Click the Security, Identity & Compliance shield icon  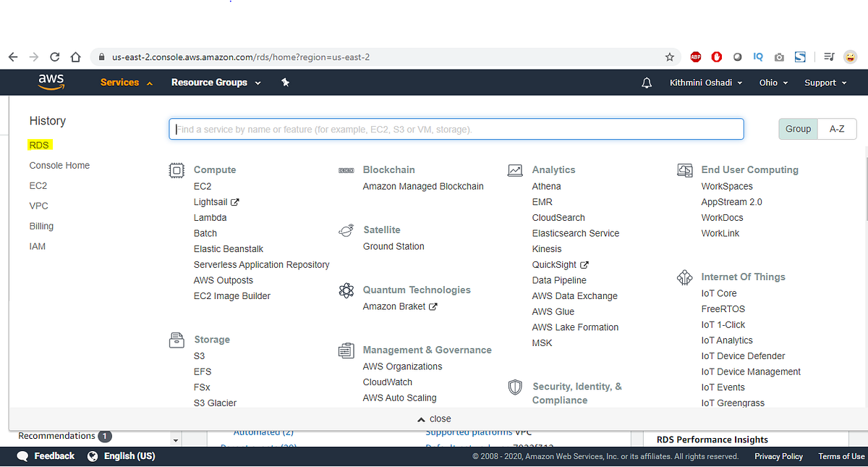tap(515, 387)
